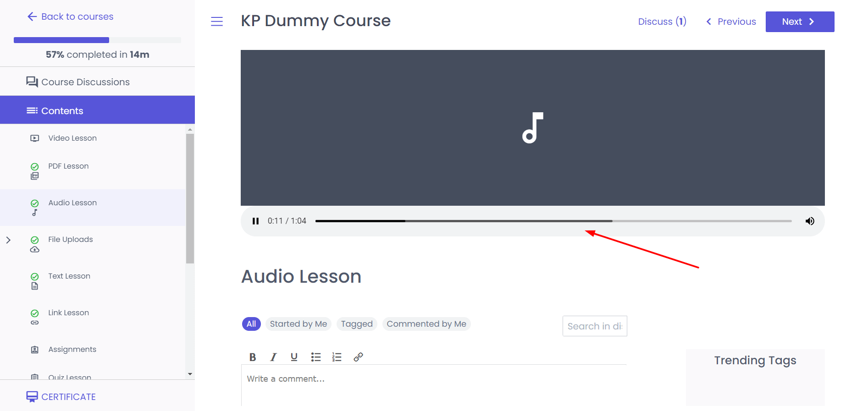
Task: Click the link chain icon in sidebar
Action: (x=35, y=323)
